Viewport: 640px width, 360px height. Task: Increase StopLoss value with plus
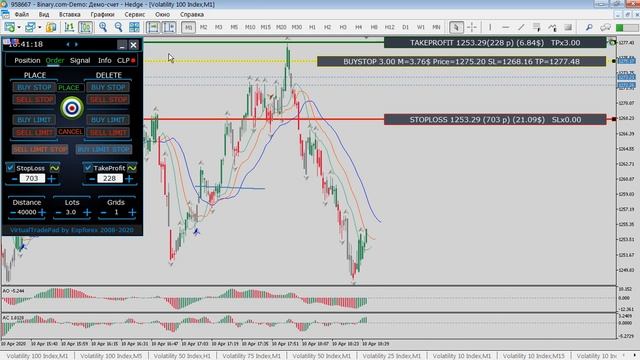(51, 179)
